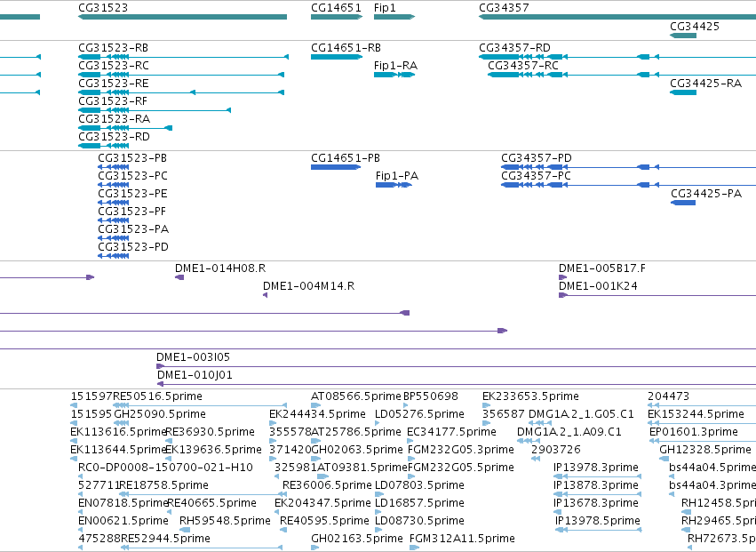Select EST RE50516.5prime
Image resolution: width=756 pixels, height=552 pixels.
tap(157, 396)
